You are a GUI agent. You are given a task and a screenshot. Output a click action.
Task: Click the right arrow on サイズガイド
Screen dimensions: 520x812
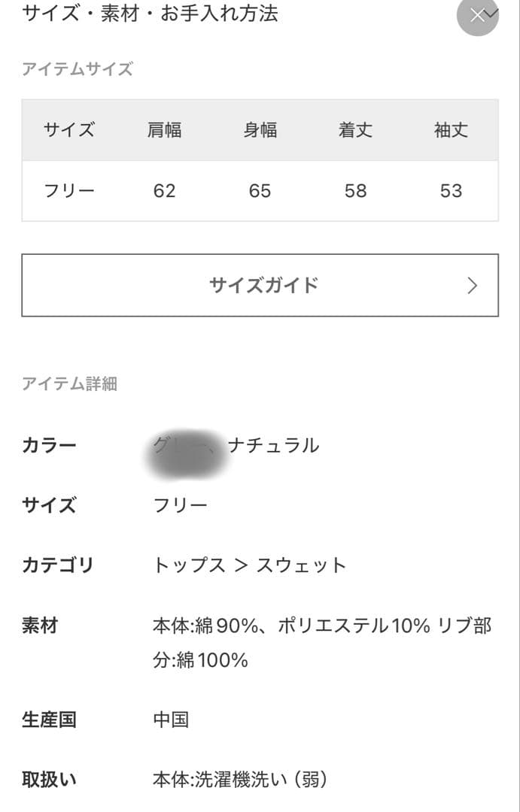coord(471,286)
